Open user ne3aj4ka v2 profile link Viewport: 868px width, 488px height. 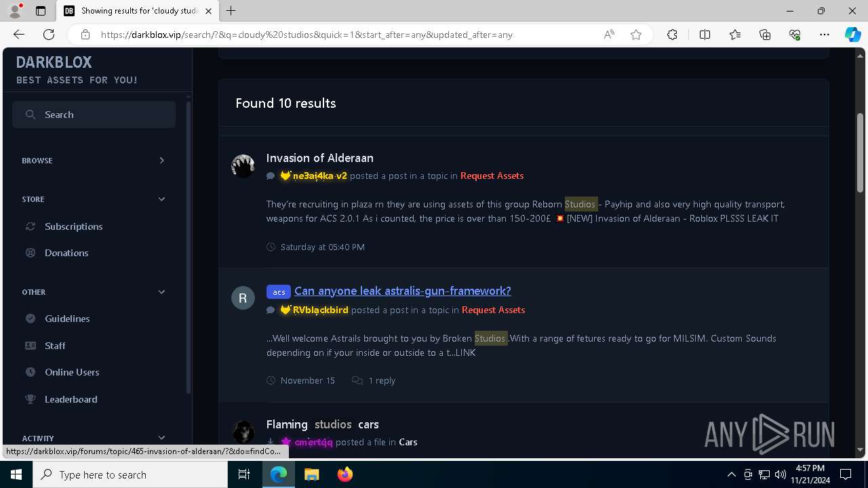(x=319, y=176)
